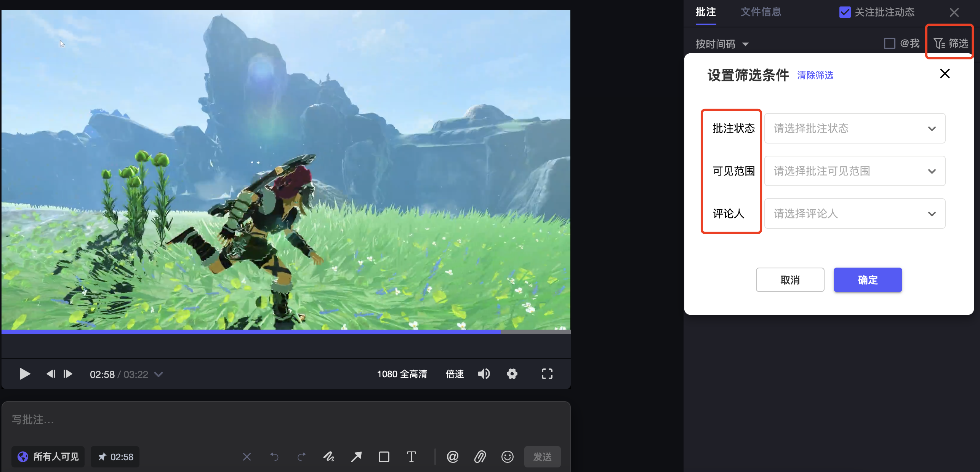The height and width of the screenshot is (472, 980).
Task: Open the 请选择评论人 dropdown
Action: point(855,214)
